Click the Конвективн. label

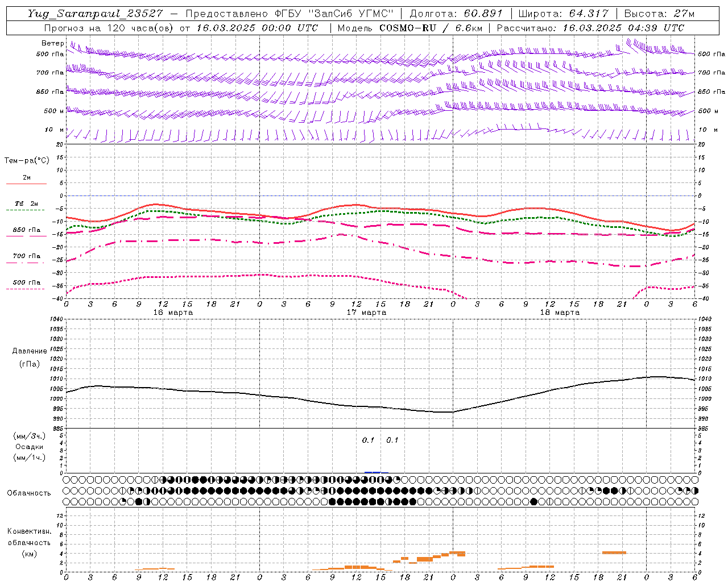29,531
